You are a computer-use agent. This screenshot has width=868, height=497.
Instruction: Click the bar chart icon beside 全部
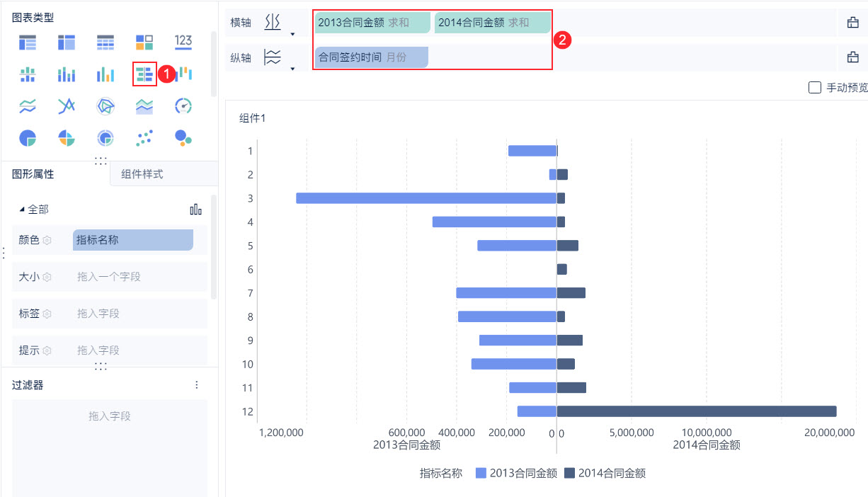coord(196,210)
